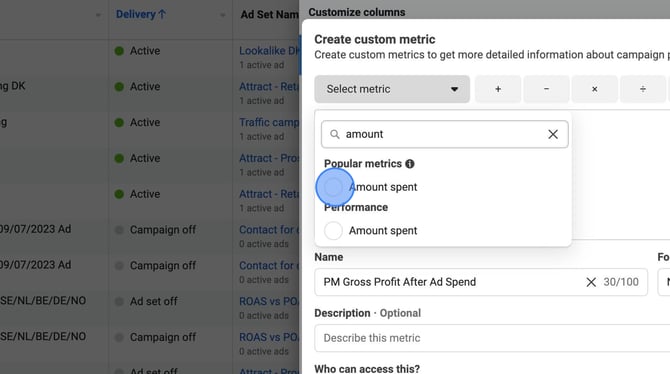Click the Ad set off delivery status
The image size is (670, 374).
pos(153,301)
